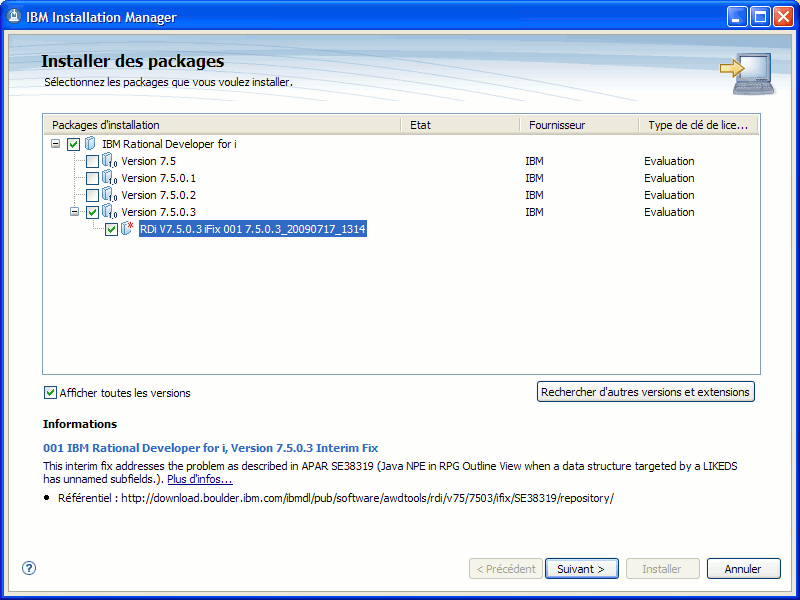The height and width of the screenshot is (600, 800).
Task: Click the Version 7.5.0.2 package icon
Action: (x=109, y=194)
